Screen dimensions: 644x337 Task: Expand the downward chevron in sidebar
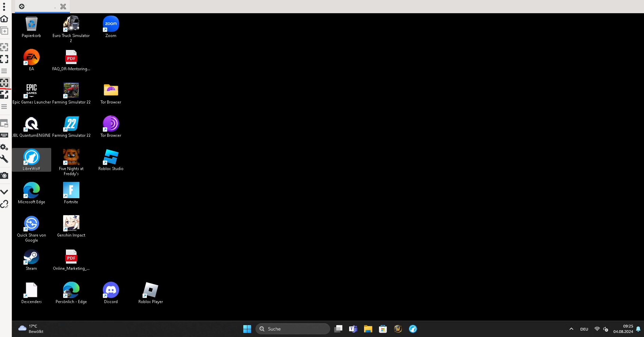(4, 192)
